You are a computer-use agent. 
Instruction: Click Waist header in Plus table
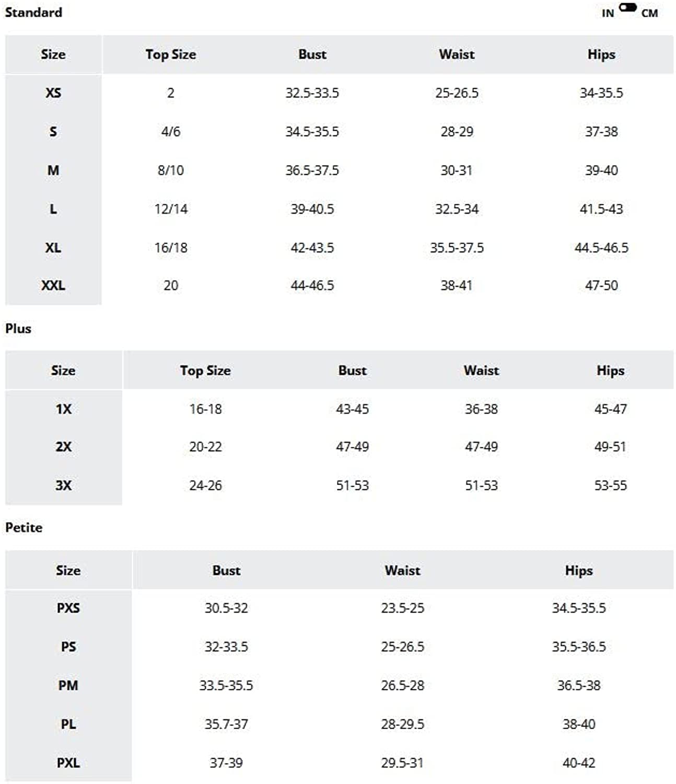(481, 371)
